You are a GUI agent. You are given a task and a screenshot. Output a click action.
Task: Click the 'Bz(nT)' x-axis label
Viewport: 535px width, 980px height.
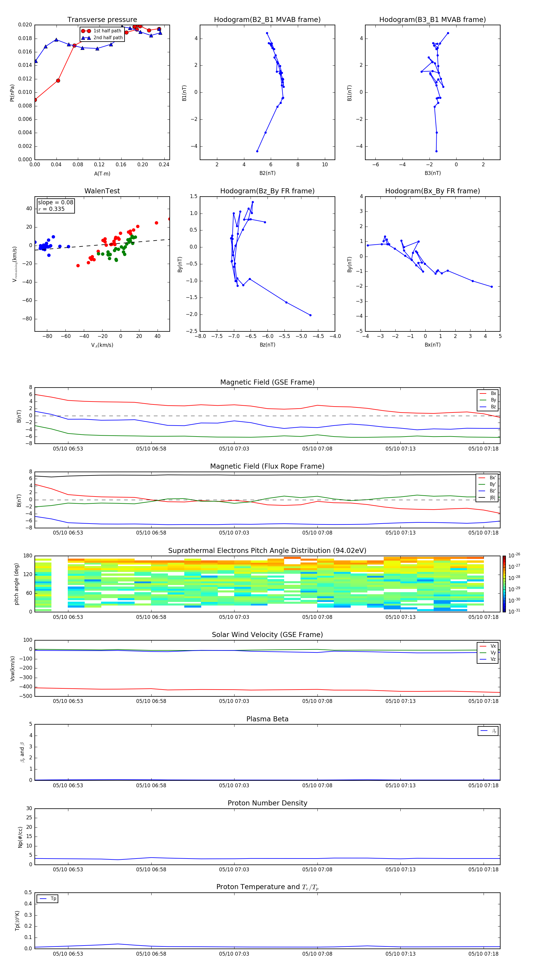click(267, 345)
